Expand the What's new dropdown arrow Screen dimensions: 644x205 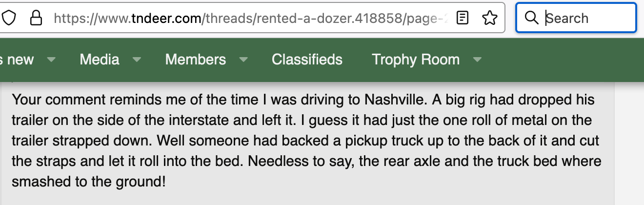tap(51, 60)
